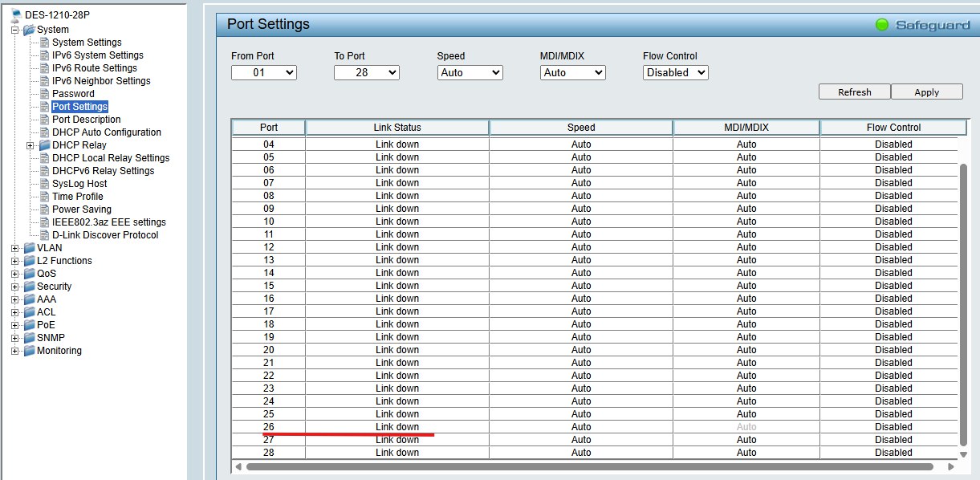
Task: Click the AAA folder icon
Action: [x=29, y=299]
